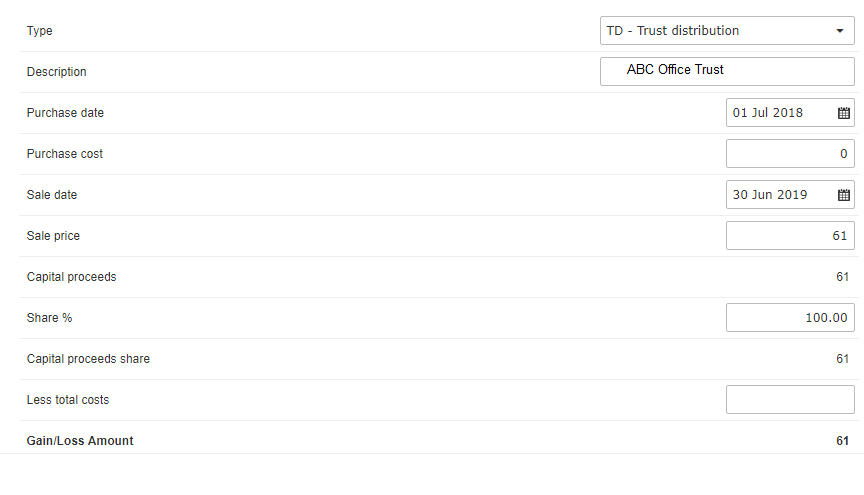Click the Type row label
The image size is (864, 495).
[40, 31]
